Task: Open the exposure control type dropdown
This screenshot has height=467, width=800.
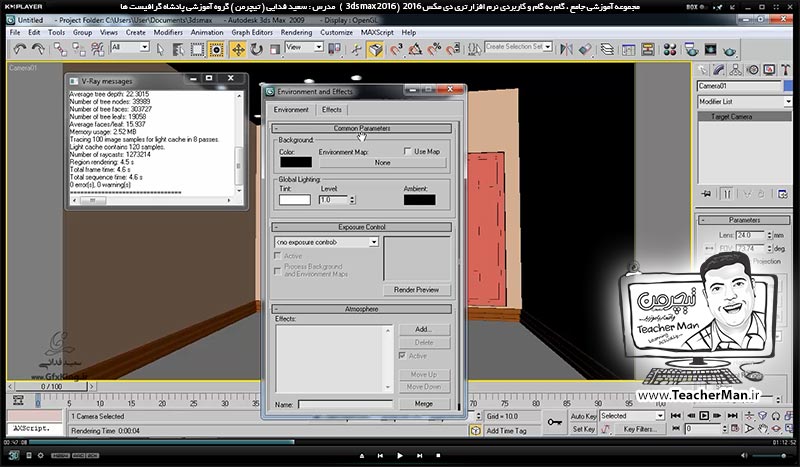Action: (x=374, y=242)
